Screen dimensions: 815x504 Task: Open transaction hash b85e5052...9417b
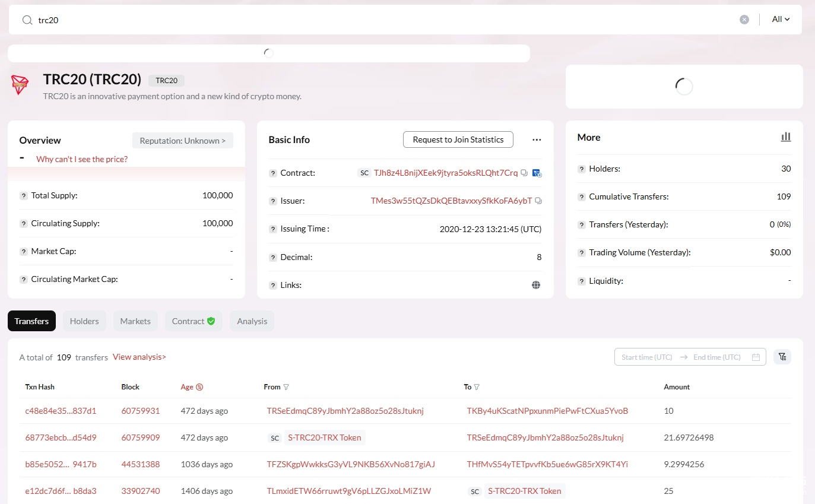(x=61, y=464)
